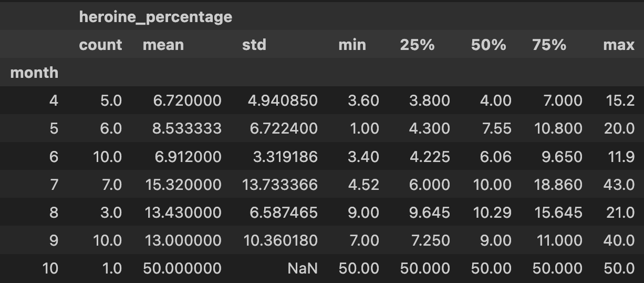The height and width of the screenshot is (283, 644).
Task: Select the count column header
Action: [100, 45]
